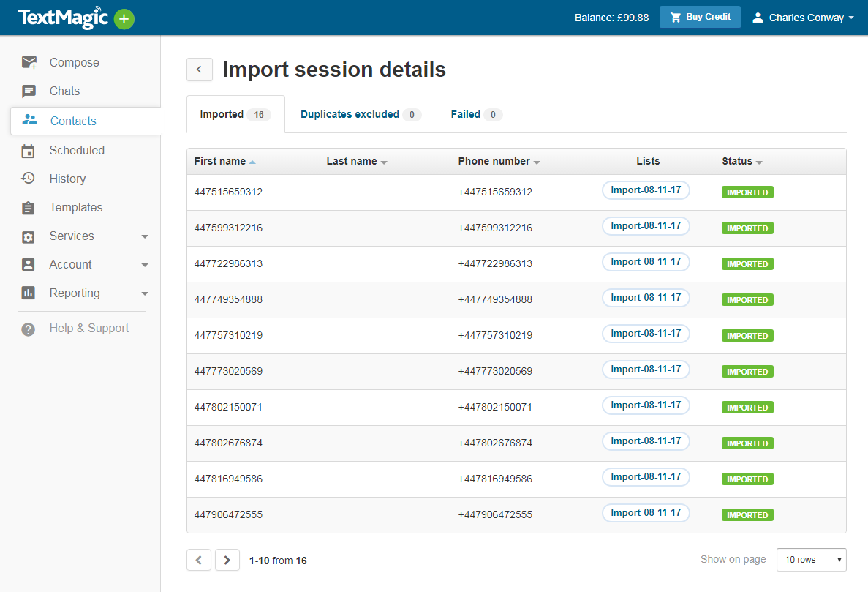Screen dimensions: 868x592
Task: Click the Buy Credit button
Action: click(700, 17)
